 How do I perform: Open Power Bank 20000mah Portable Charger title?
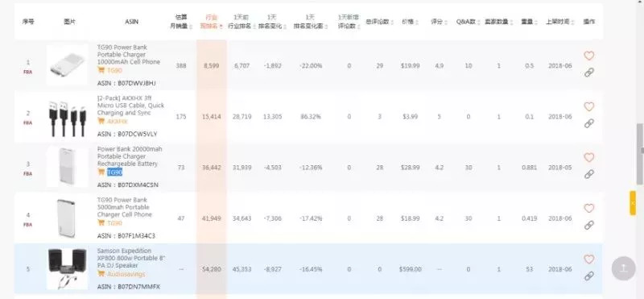pos(130,156)
